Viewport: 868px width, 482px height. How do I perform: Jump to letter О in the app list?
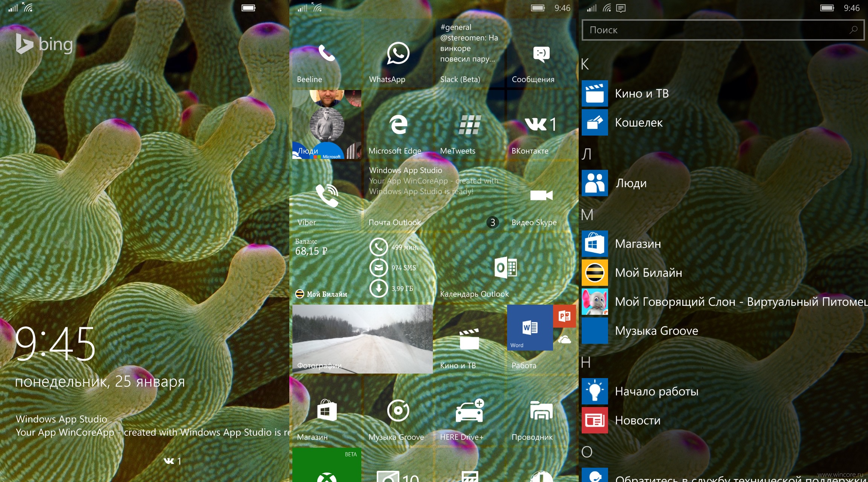point(587,452)
